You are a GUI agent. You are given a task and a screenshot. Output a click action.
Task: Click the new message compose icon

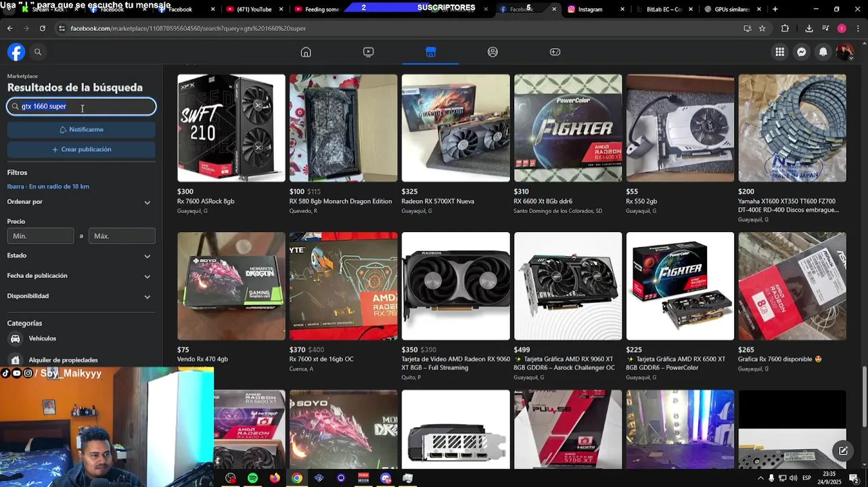(x=843, y=450)
